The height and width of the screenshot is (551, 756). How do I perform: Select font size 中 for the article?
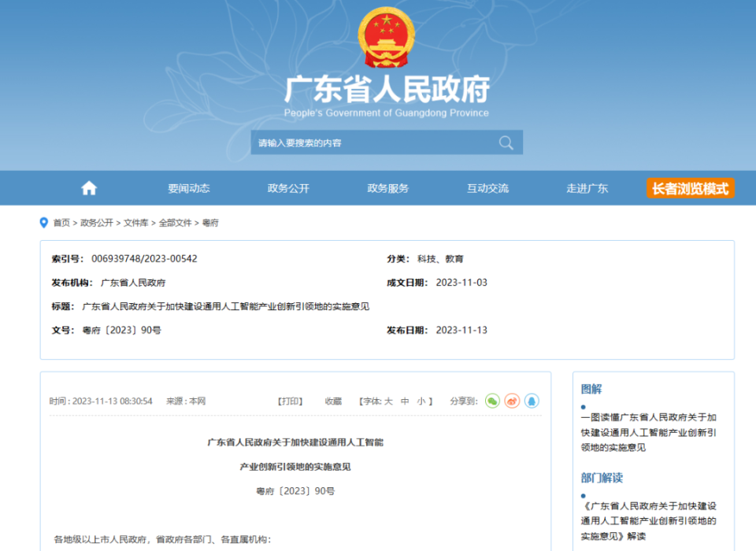point(405,401)
